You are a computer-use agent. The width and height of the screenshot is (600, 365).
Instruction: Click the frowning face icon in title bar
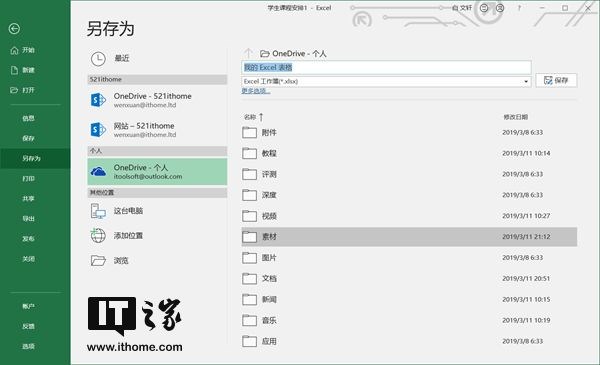pyautogui.click(x=500, y=8)
